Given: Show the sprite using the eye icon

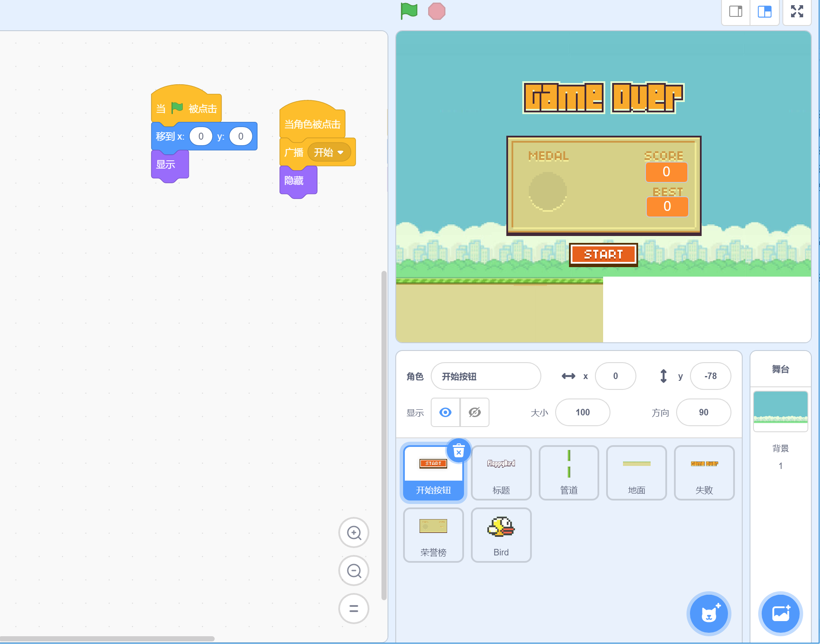Looking at the screenshot, I should pos(445,412).
